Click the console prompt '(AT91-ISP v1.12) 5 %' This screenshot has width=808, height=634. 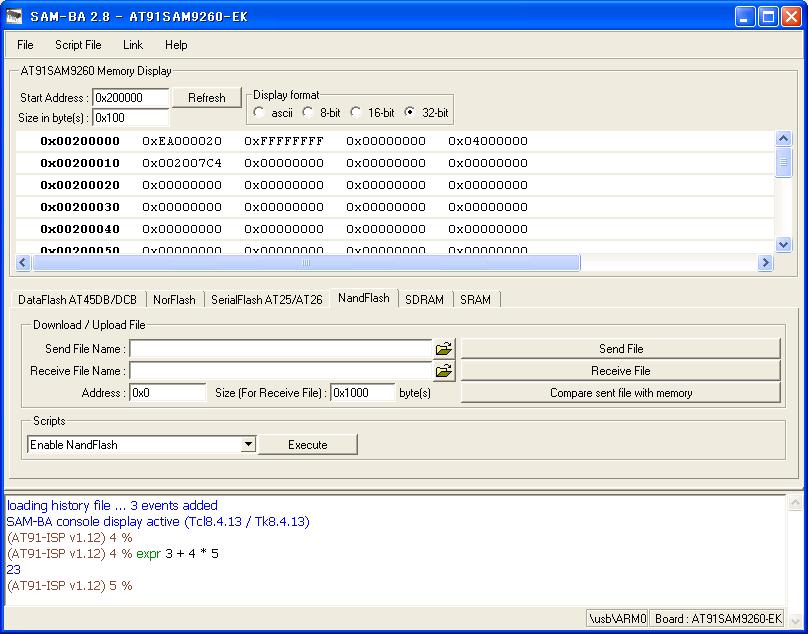(x=70, y=586)
